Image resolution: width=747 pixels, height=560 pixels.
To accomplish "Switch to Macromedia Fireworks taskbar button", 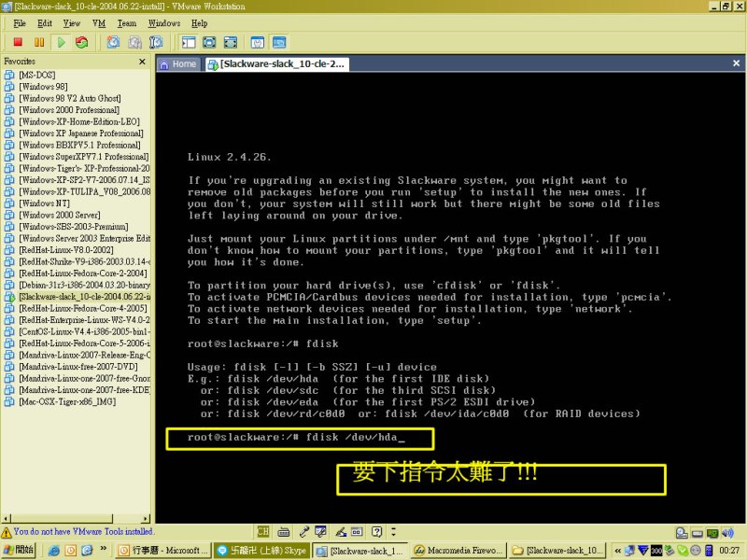I will pyautogui.click(x=458, y=551).
